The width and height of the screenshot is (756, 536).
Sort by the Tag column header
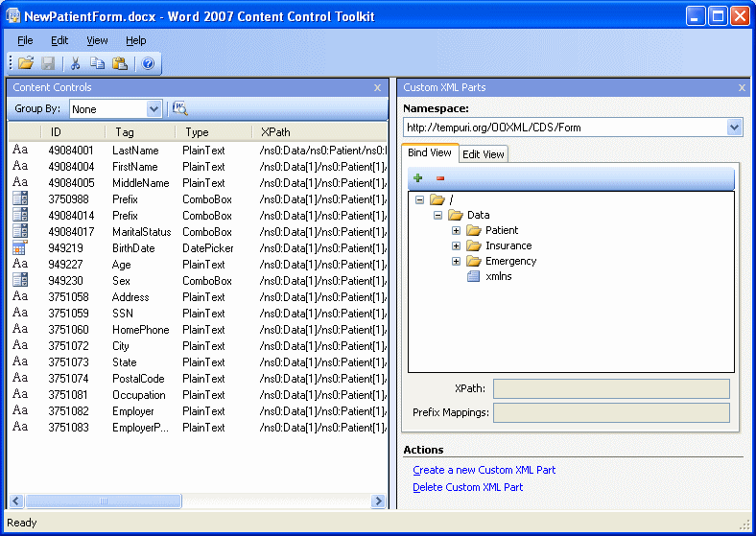(x=140, y=132)
